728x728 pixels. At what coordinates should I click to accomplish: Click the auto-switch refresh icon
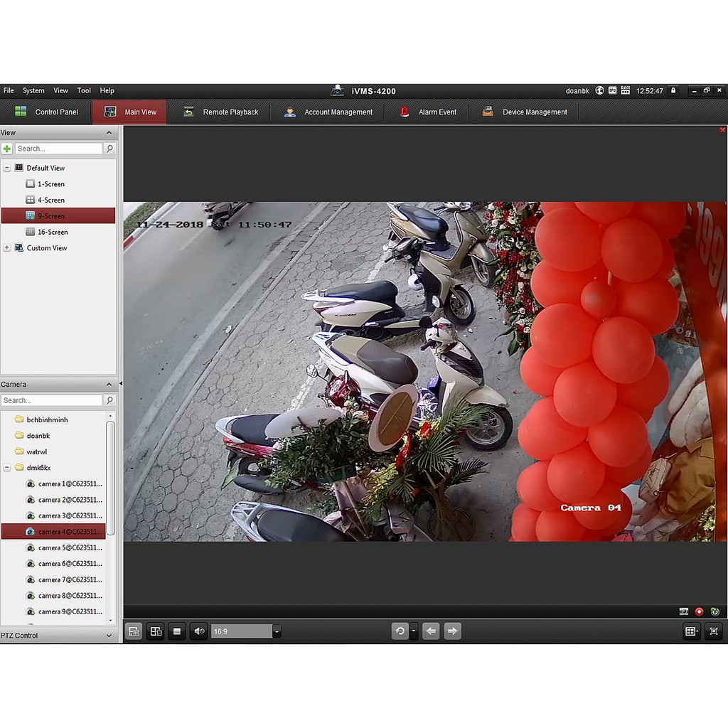400,631
